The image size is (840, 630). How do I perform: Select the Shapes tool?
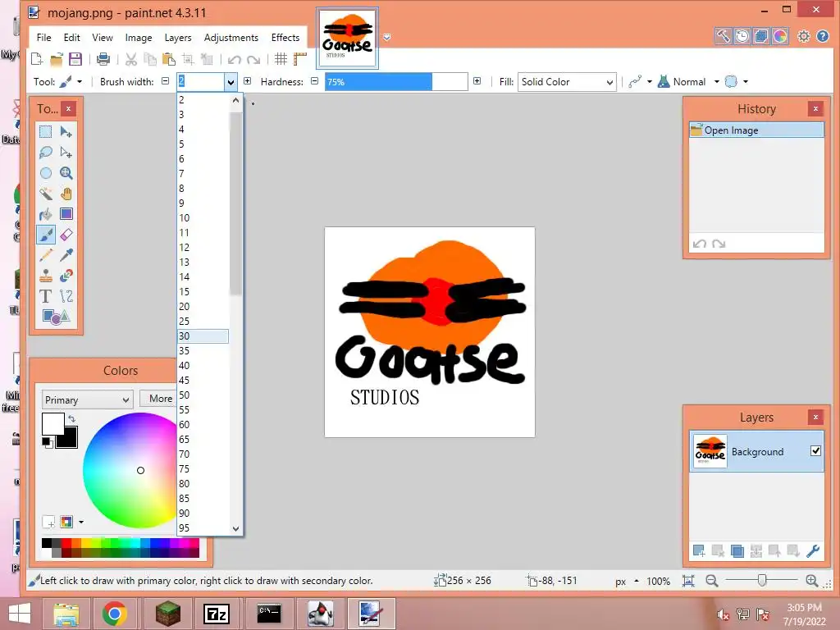tap(56, 317)
